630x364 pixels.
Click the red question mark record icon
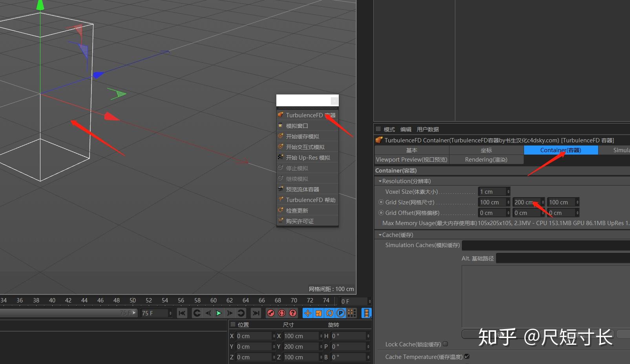point(293,313)
